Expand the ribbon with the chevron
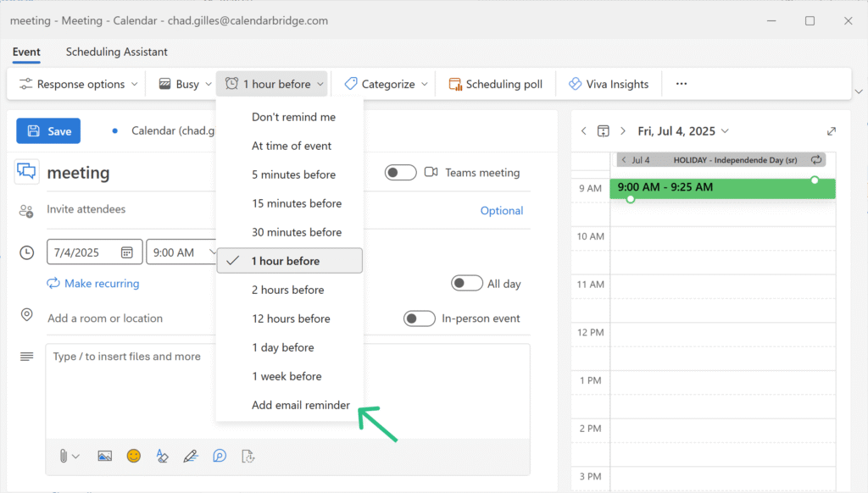Screen dimensions: 868x493 pyautogui.click(x=859, y=91)
